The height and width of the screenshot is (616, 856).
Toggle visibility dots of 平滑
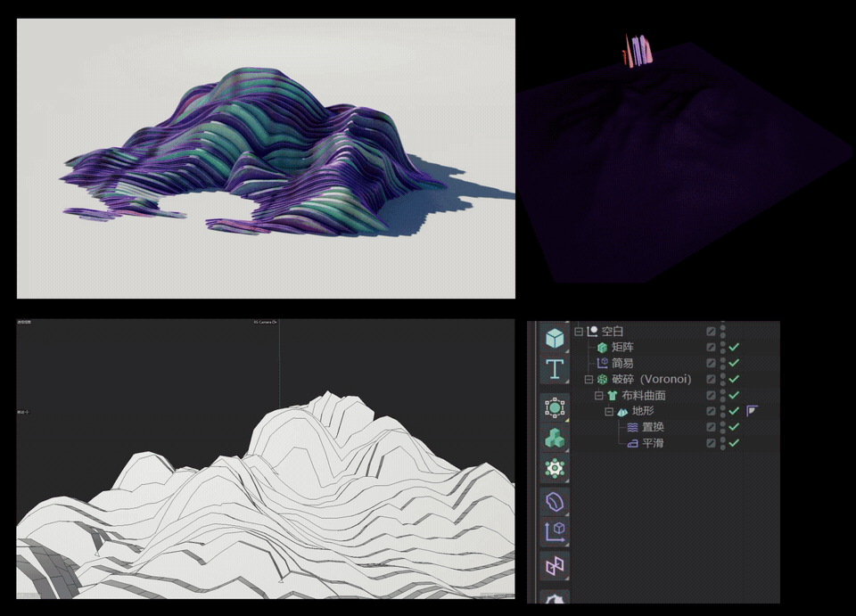[723, 443]
